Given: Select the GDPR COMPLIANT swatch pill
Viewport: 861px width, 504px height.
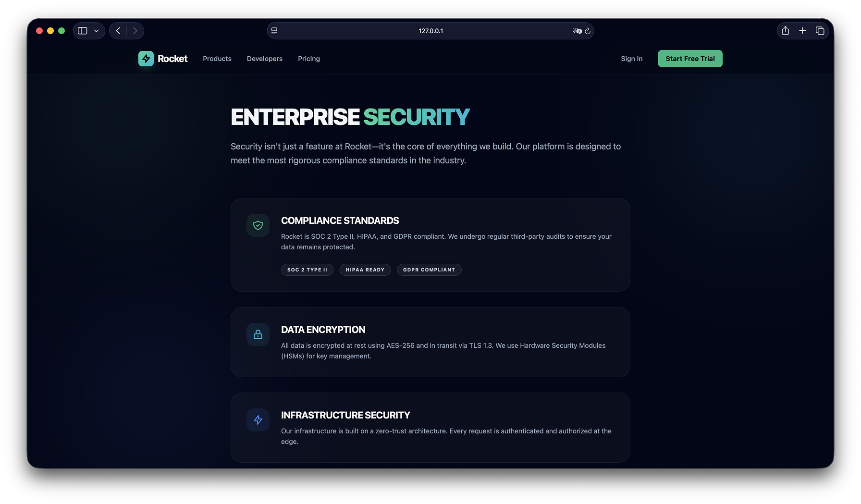Looking at the screenshot, I should coord(429,270).
